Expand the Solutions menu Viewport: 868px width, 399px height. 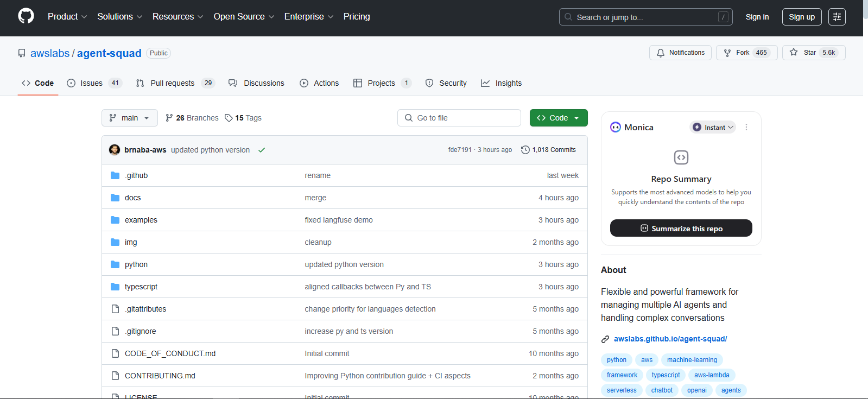pyautogui.click(x=120, y=17)
